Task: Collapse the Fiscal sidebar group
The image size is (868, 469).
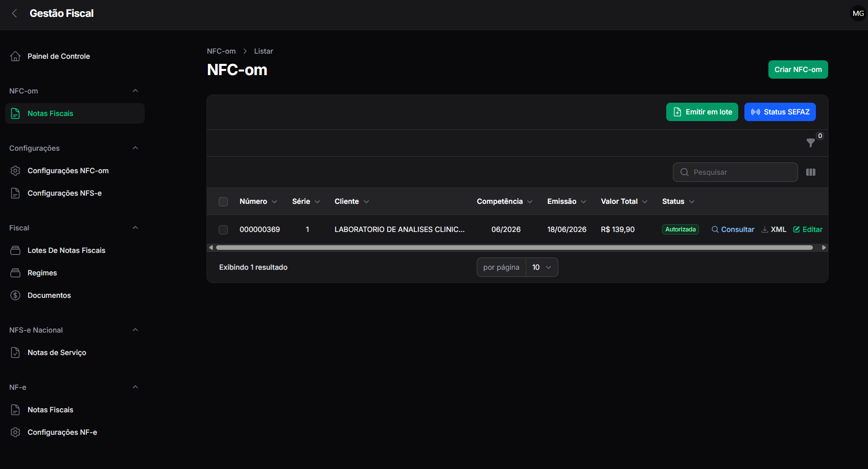Action: (x=135, y=228)
